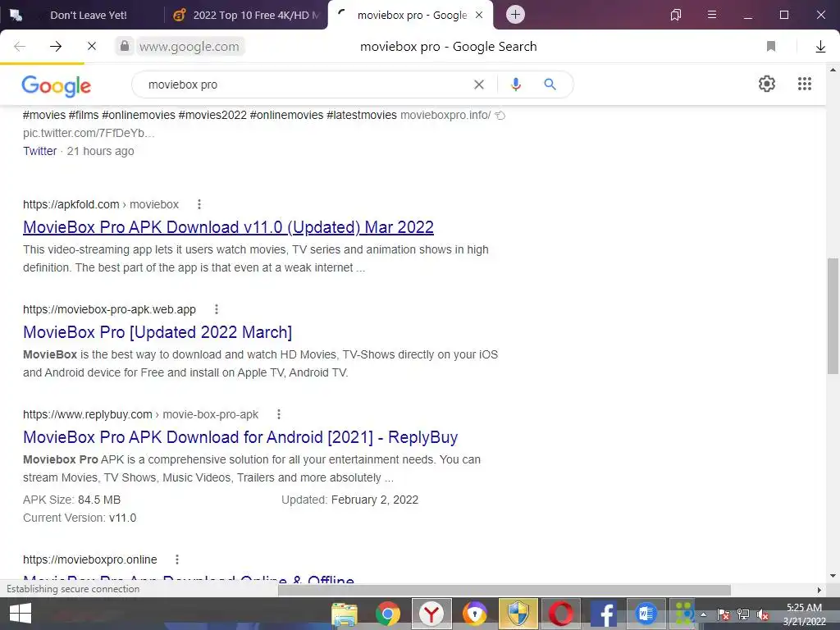Click the vertical page scrollbar thumb
The width and height of the screenshot is (840, 630).
[833, 316]
